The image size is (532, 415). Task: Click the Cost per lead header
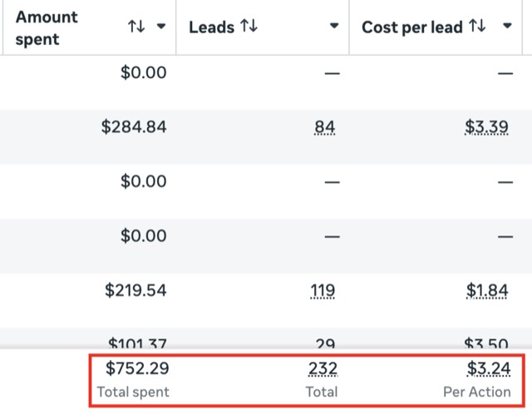412,27
